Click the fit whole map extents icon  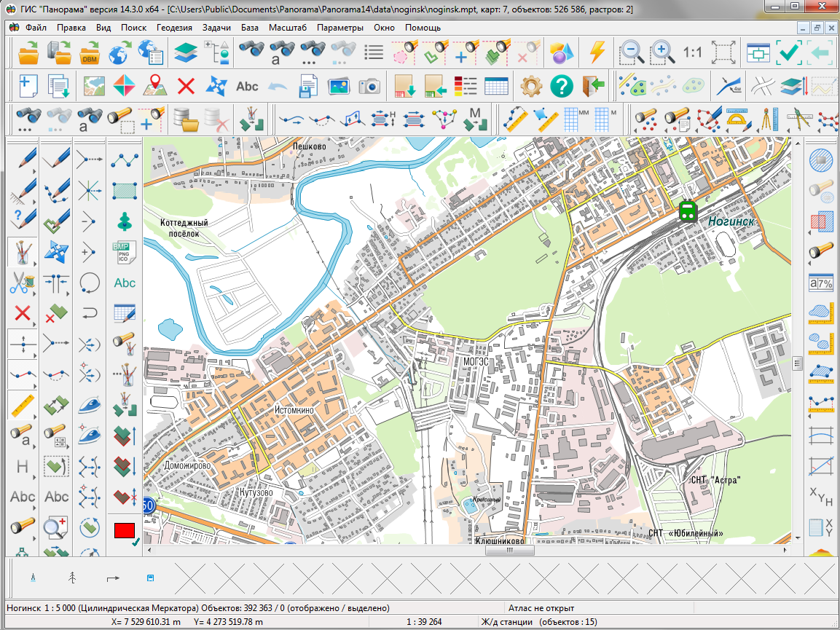click(x=723, y=52)
